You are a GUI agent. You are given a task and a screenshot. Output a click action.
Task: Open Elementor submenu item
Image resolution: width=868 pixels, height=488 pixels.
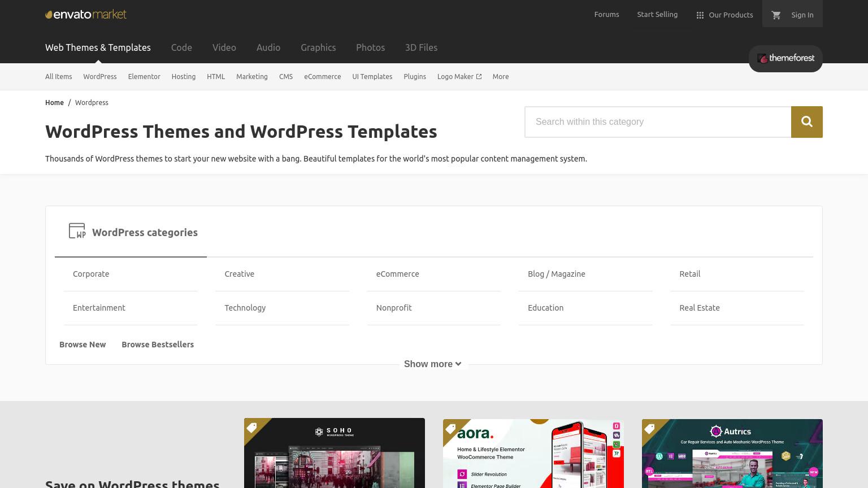[144, 77]
